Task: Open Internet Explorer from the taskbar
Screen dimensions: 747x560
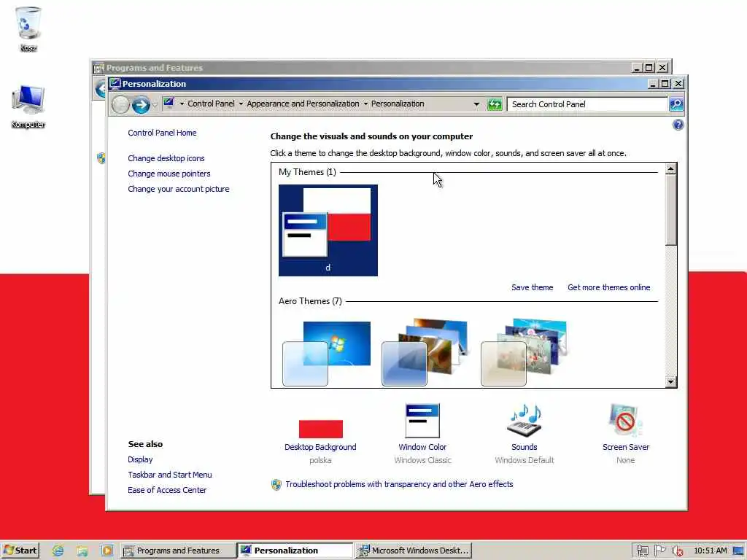Action: [x=58, y=551]
